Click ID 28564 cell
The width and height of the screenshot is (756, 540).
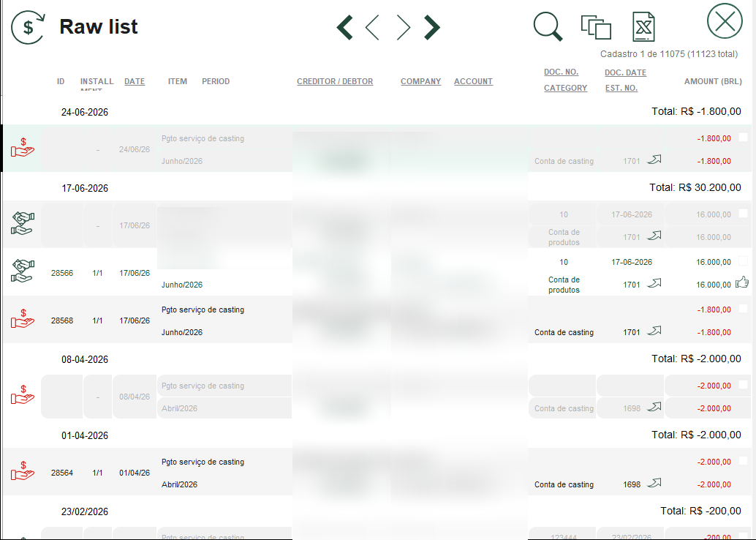pyautogui.click(x=62, y=473)
